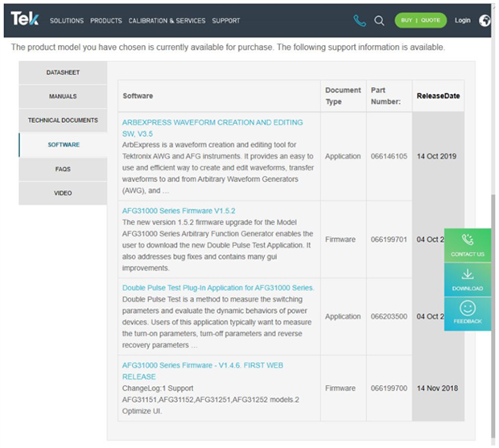Viewport: 499px width, 448px height.
Task: Click the globe language icon
Action: pyautogui.click(x=485, y=21)
